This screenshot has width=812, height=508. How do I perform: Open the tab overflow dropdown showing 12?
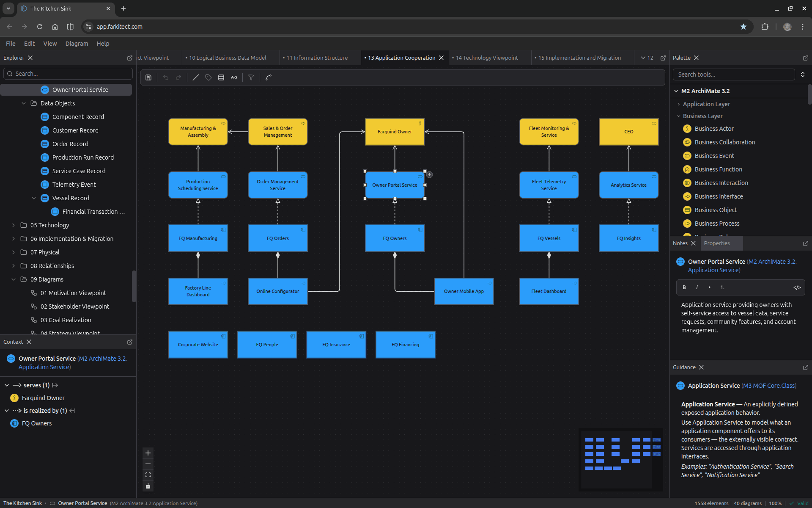(647, 58)
